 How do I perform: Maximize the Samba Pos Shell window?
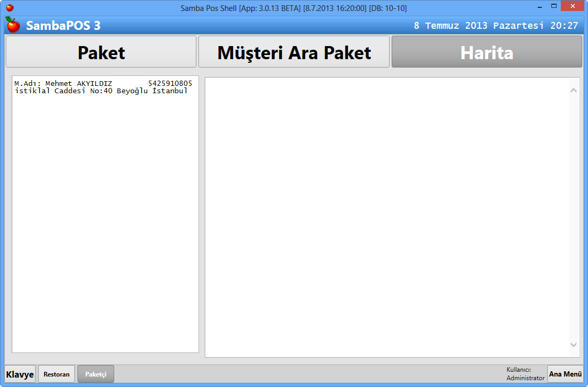click(553, 7)
